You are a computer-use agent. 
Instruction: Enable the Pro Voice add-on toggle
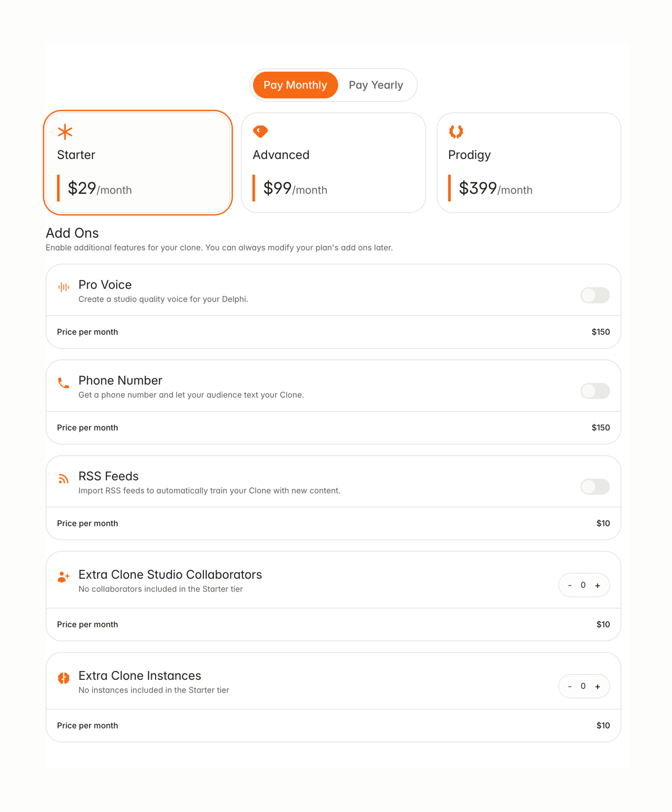(x=595, y=295)
